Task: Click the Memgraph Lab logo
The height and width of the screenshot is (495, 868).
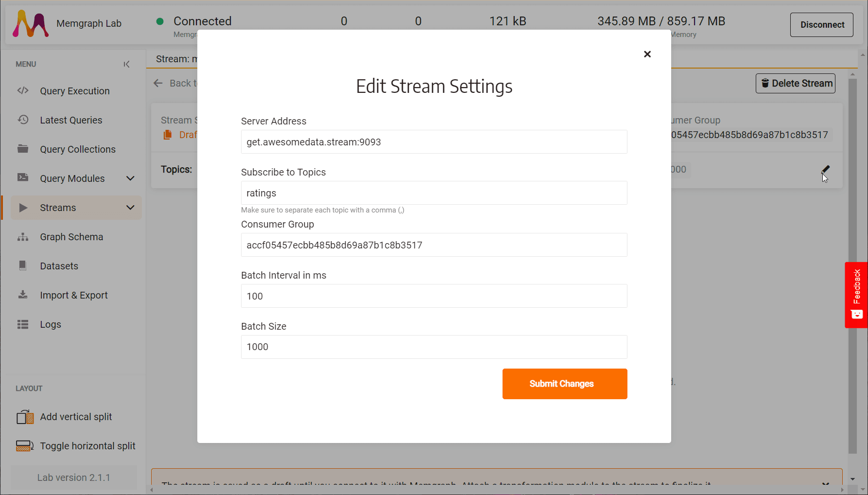Action: tap(31, 23)
